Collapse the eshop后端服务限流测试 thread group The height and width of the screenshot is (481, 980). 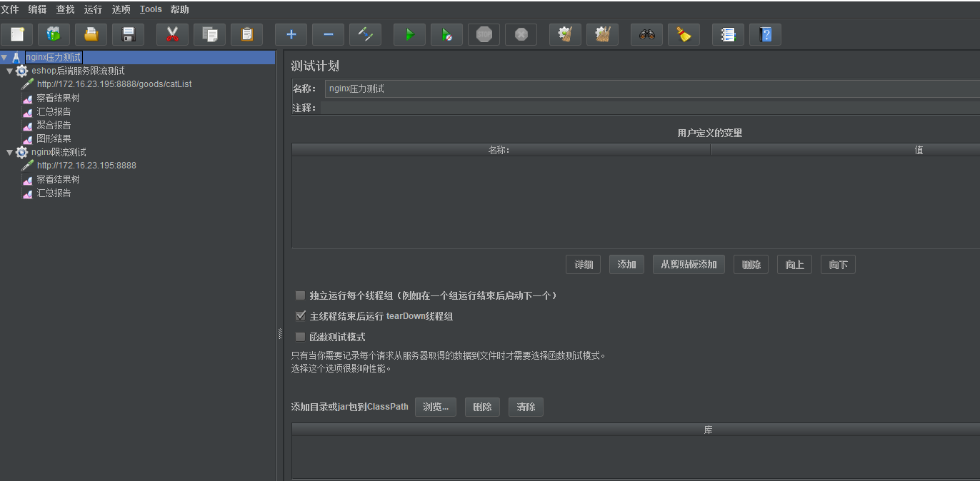click(x=10, y=71)
